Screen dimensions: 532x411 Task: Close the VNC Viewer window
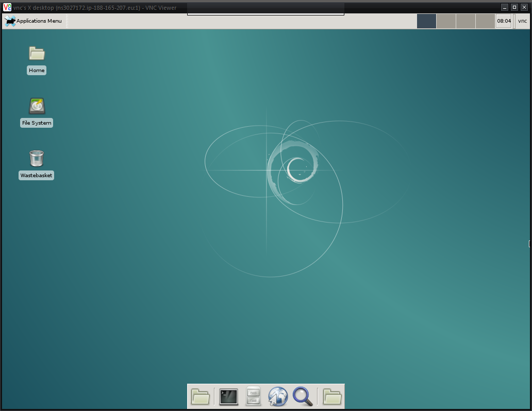pos(524,7)
